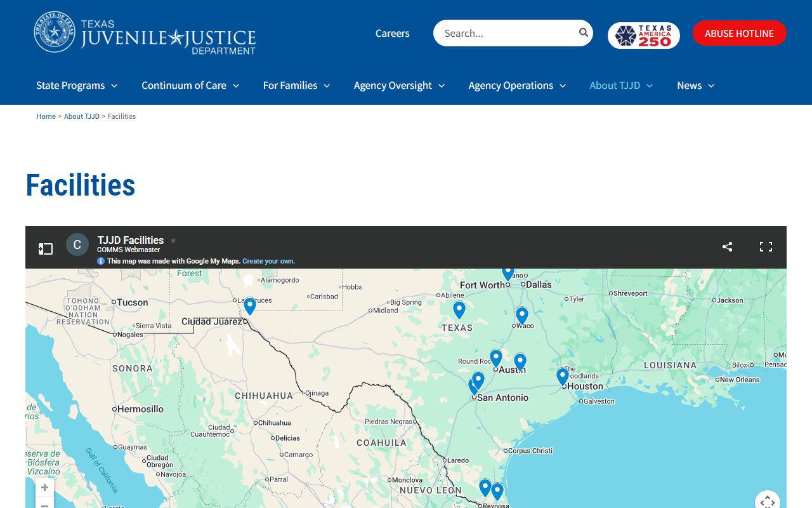Open the Texas America 250 badge
The height and width of the screenshot is (508, 812).
point(643,36)
